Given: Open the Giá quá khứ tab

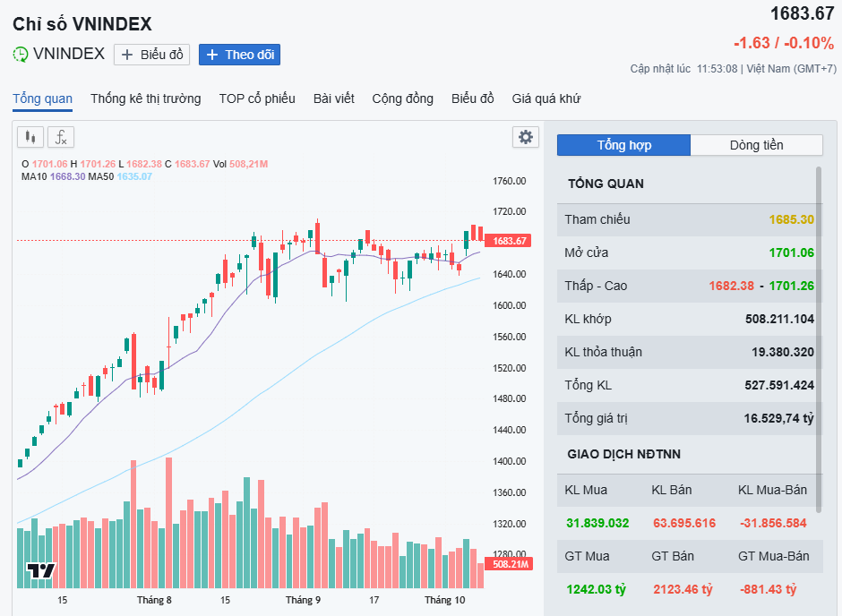Looking at the screenshot, I should tap(546, 98).
